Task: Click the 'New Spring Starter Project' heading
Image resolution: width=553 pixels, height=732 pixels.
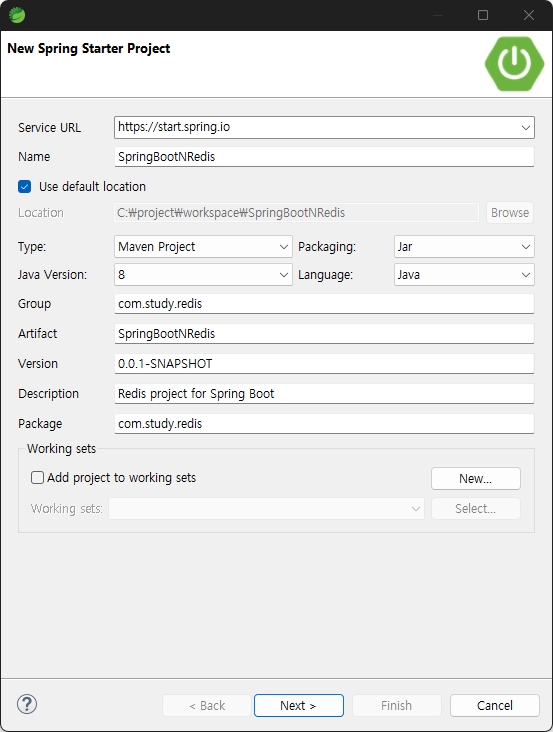Action: tap(89, 49)
